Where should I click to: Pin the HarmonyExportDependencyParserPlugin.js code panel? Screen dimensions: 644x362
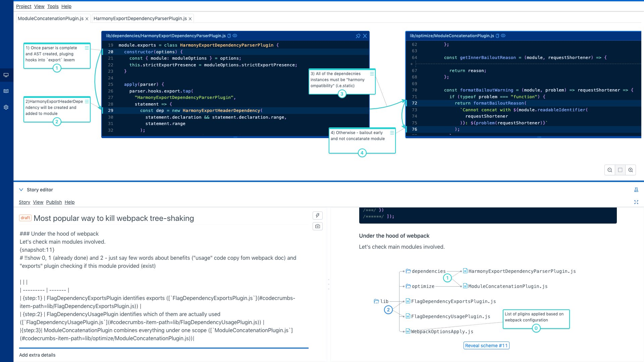tap(358, 36)
